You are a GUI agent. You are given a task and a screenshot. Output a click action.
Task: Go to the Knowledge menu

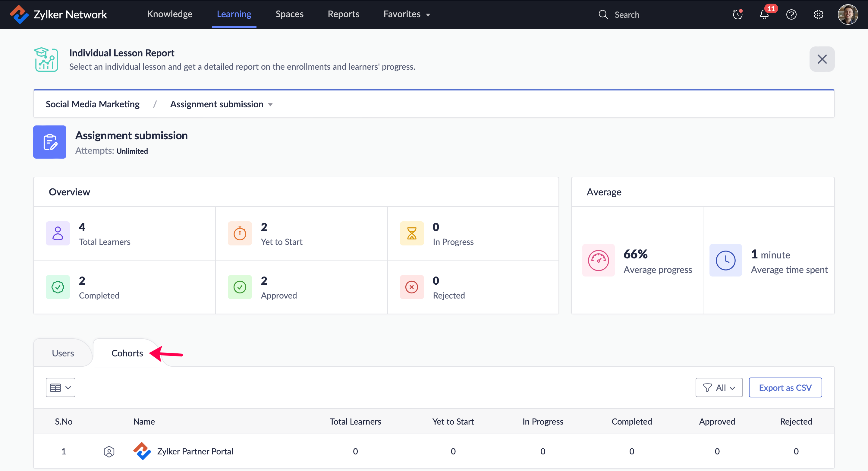(169, 14)
